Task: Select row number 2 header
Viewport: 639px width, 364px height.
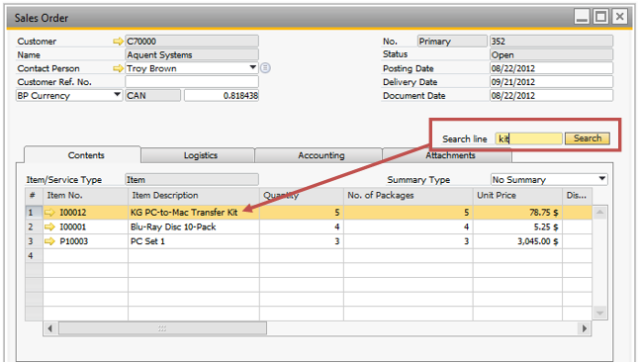Action: [34, 227]
